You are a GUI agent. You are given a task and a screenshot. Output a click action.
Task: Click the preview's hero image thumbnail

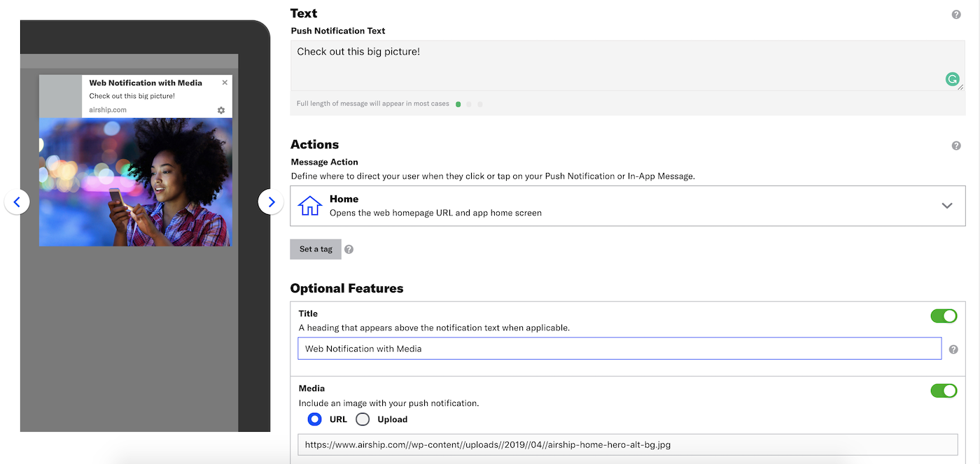point(136,182)
